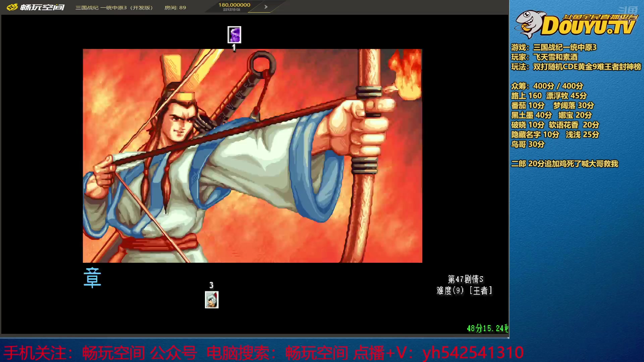
Task: Click the green timer 48分15.24秒
Action: 488,328
